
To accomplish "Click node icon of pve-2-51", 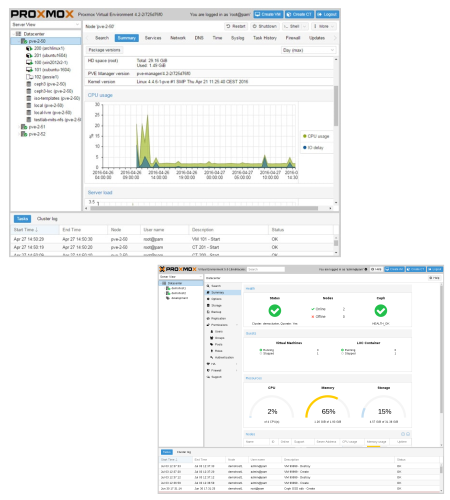I will 24,127.
